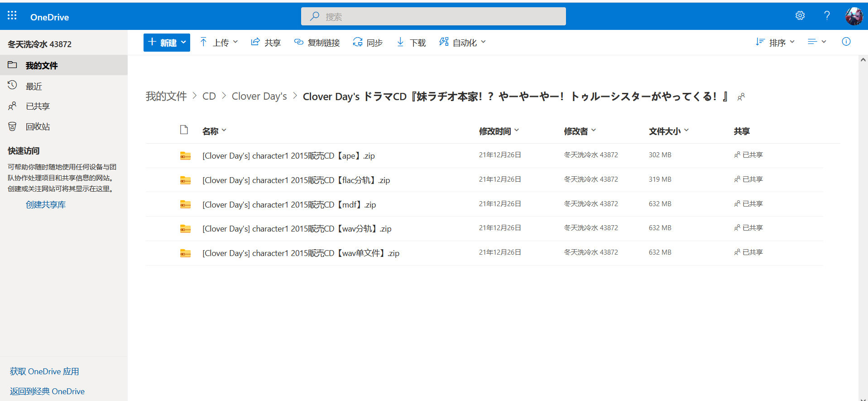Open the view options layout dropdown
Viewport: 868px width, 401px height.
[x=817, y=42]
